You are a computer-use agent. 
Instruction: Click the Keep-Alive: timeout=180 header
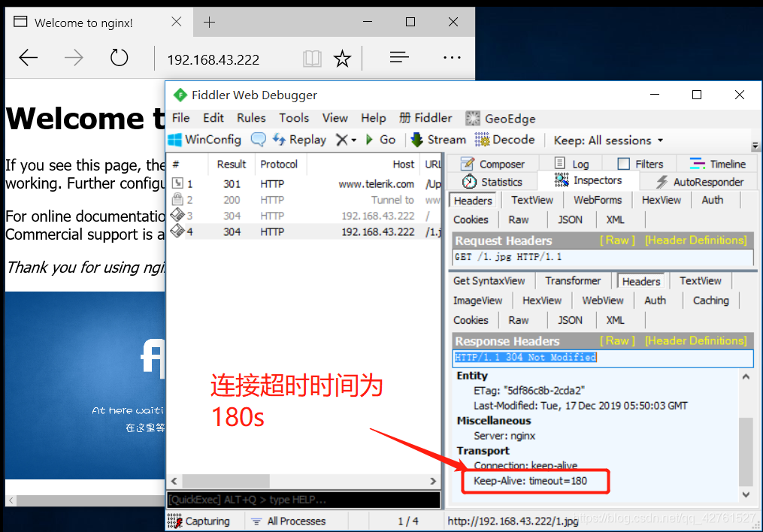coord(531,480)
